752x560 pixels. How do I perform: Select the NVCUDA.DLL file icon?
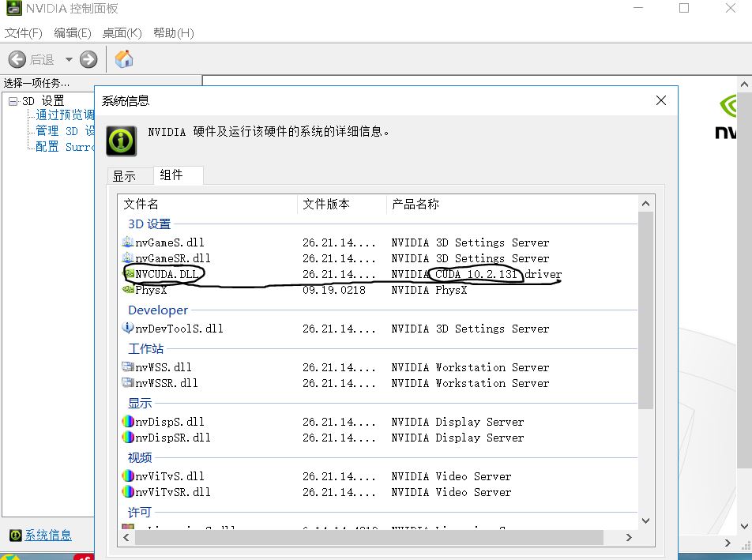[x=128, y=274]
